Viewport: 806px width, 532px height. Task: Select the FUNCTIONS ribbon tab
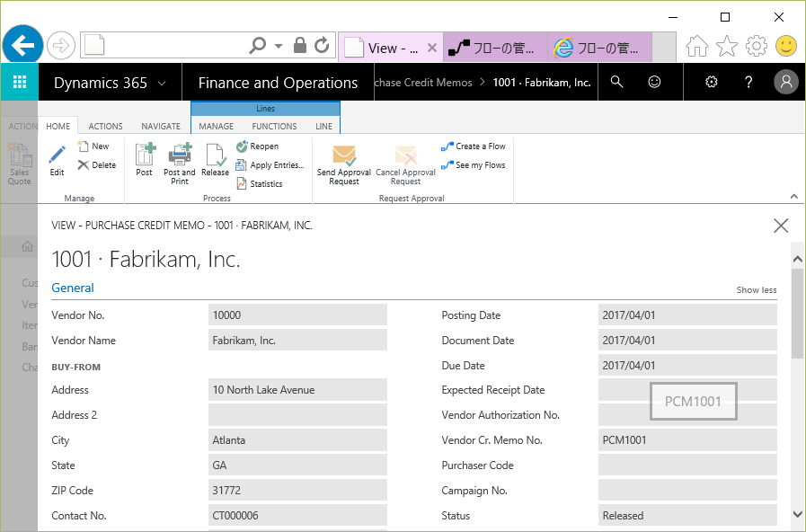click(x=274, y=126)
